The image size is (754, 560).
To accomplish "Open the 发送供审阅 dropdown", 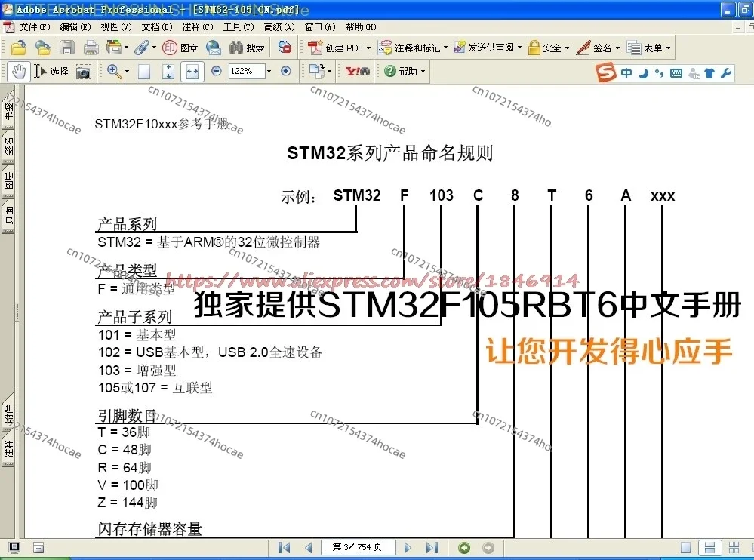I will [x=488, y=48].
